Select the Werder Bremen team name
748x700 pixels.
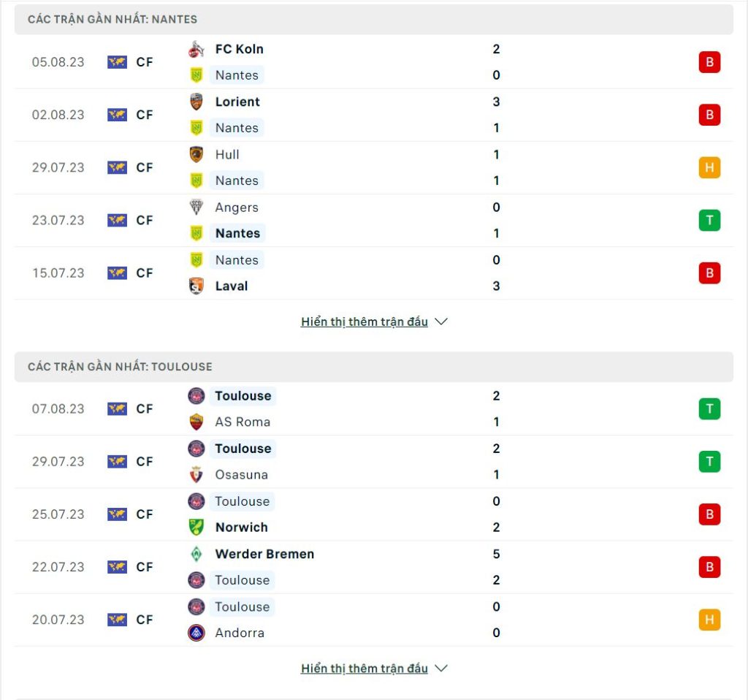coord(264,554)
